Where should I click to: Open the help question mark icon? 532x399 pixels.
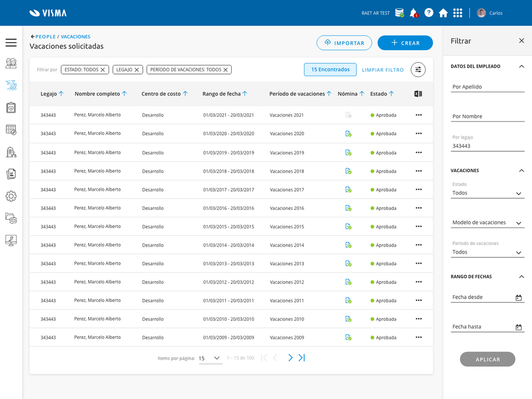429,13
